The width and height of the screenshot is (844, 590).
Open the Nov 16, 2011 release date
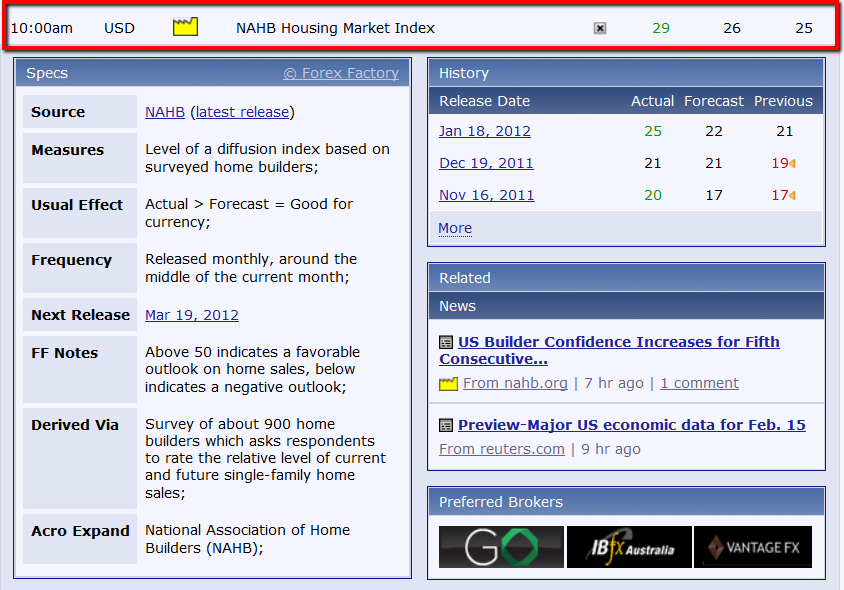coord(487,195)
